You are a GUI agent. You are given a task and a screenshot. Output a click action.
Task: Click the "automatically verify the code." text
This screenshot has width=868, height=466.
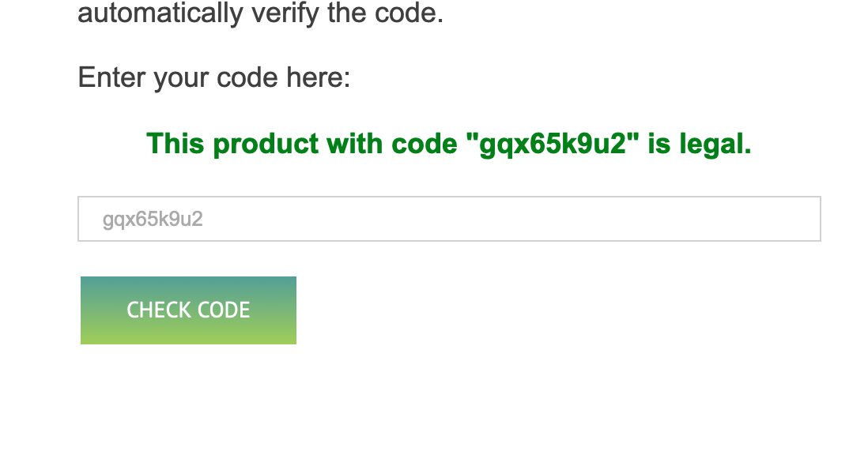[260, 13]
